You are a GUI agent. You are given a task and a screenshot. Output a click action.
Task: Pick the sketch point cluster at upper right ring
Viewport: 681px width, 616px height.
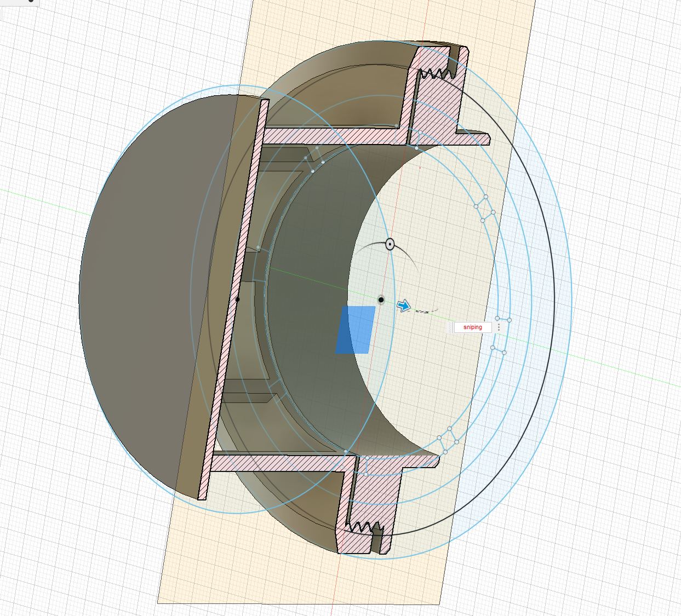[x=484, y=209]
